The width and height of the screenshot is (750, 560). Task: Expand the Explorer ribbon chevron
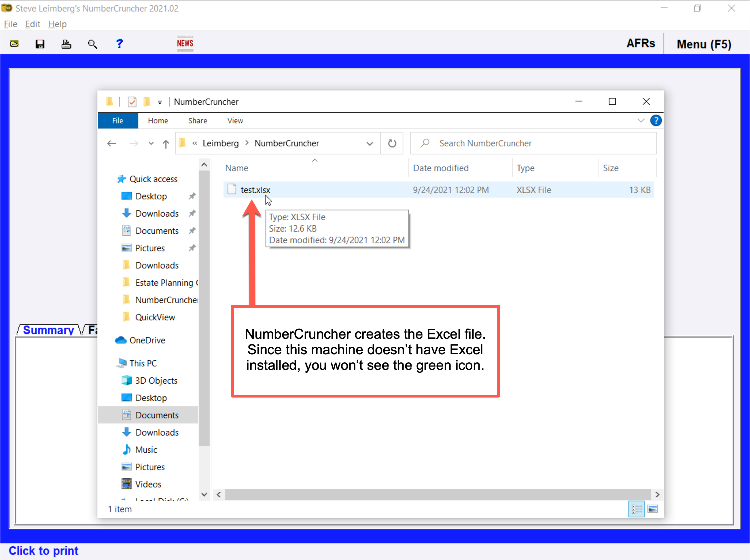641,121
